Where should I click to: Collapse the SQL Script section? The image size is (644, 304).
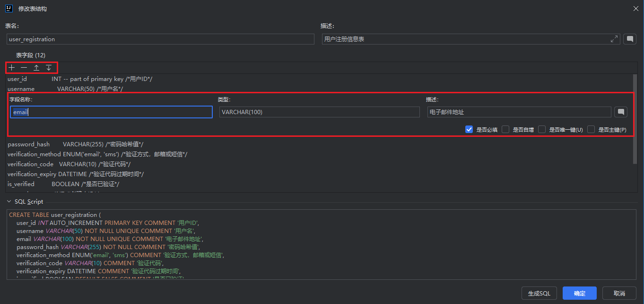pyautogui.click(x=9, y=202)
